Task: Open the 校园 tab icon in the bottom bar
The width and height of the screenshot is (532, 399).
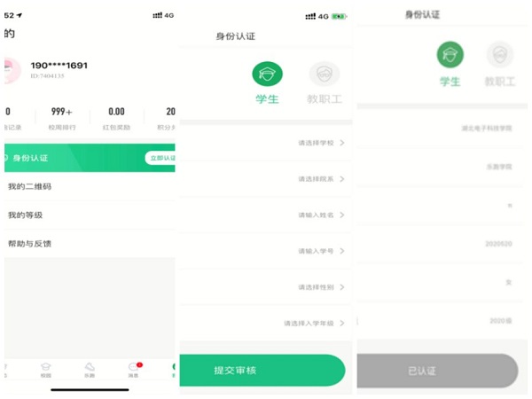Action: coord(45,367)
